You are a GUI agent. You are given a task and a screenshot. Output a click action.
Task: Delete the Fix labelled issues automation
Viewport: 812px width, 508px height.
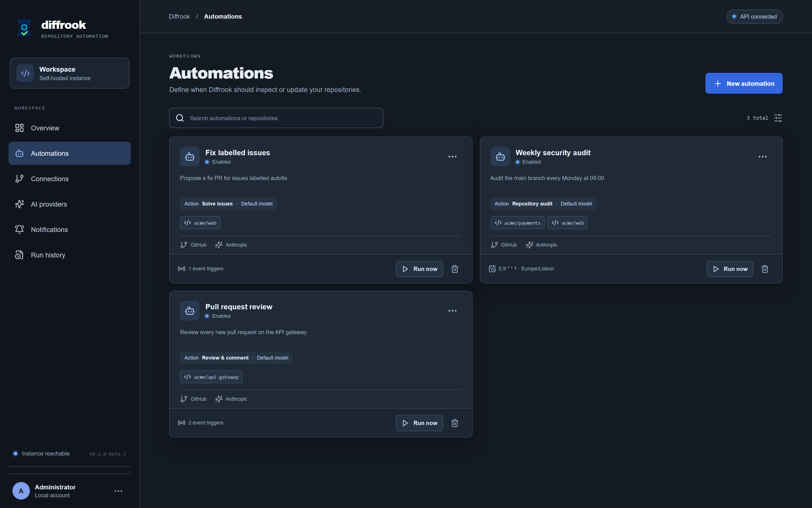[455, 269]
